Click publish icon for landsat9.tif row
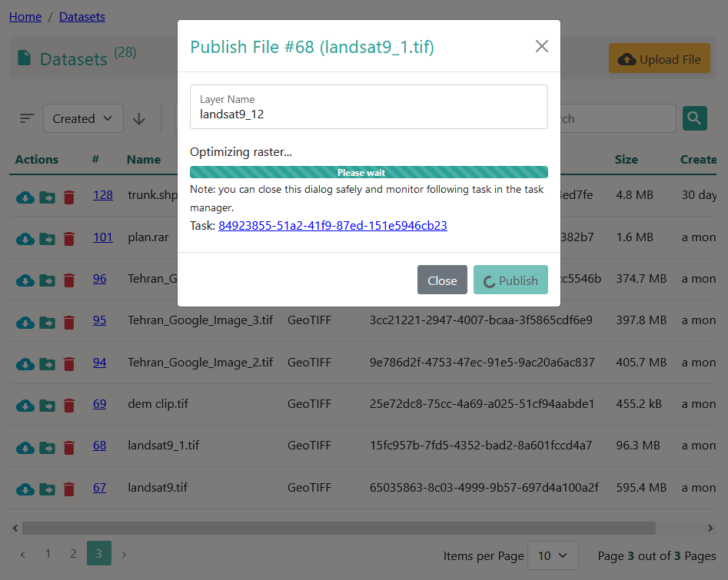The height and width of the screenshot is (580, 728). 47,489
